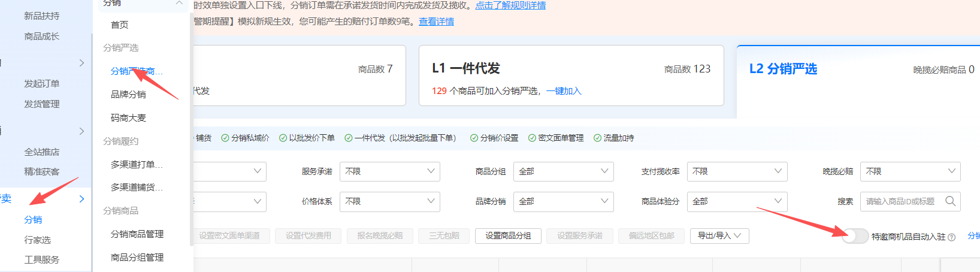This screenshot has height=272, width=980.
Task: Open the 晚揽必赔 filter dropdown
Action: coord(911,171)
